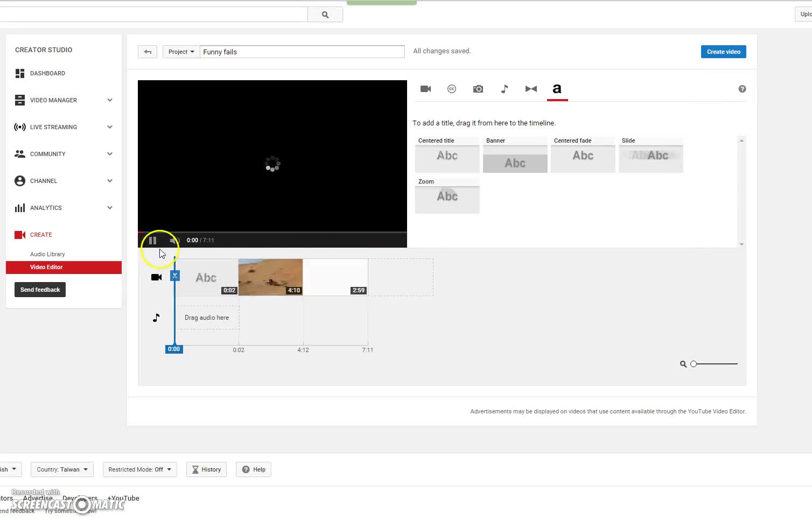812x520 pixels.
Task: Click the top search input field
Action: tap(153, 15)
